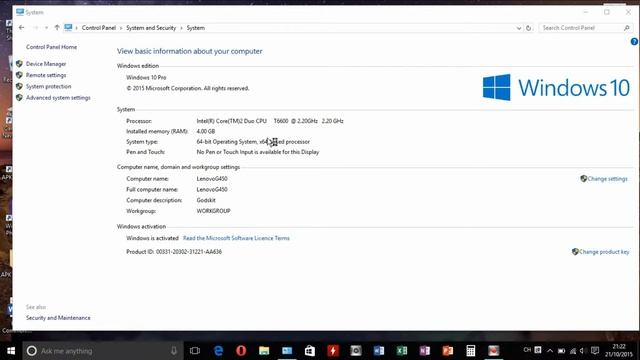Click the Cortana microphone icon
The width and height of the screenshot is (640, 360).
tap(174, 351)
